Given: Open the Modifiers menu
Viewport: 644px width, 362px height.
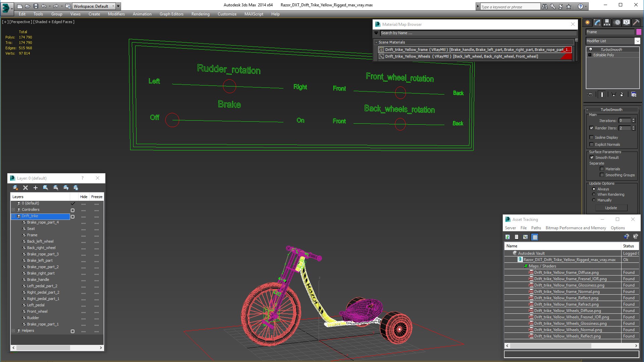Looking at the screenshot, I should (x=116, y=14).
